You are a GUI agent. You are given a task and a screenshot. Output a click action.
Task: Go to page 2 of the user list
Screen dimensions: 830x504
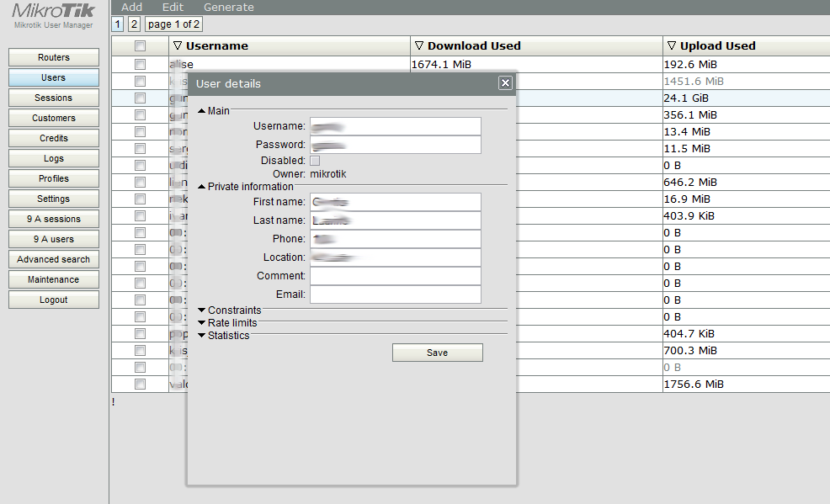(132, 24)
